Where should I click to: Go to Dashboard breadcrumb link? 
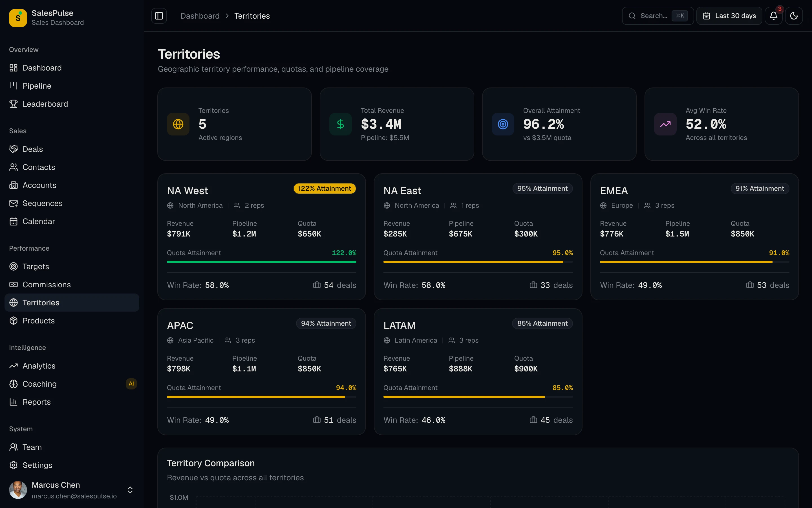click(x=200, y=16)
